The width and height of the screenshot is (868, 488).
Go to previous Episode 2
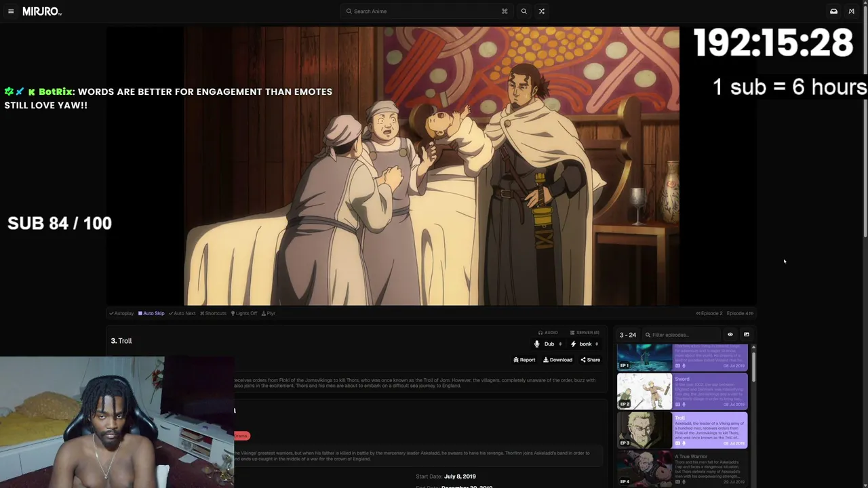pos(709,313)
